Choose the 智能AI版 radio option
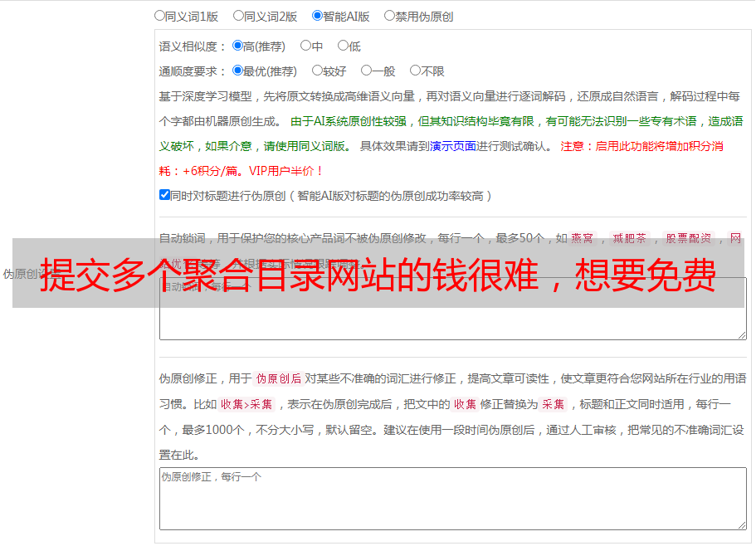Screen dimensions: 756x546 tap(317, 16)
